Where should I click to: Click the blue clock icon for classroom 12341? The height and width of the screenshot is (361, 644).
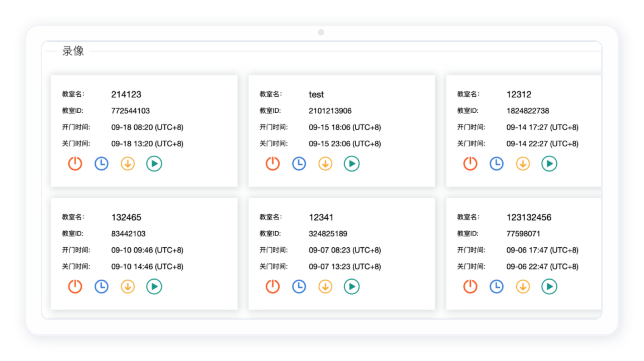[299, 286]
